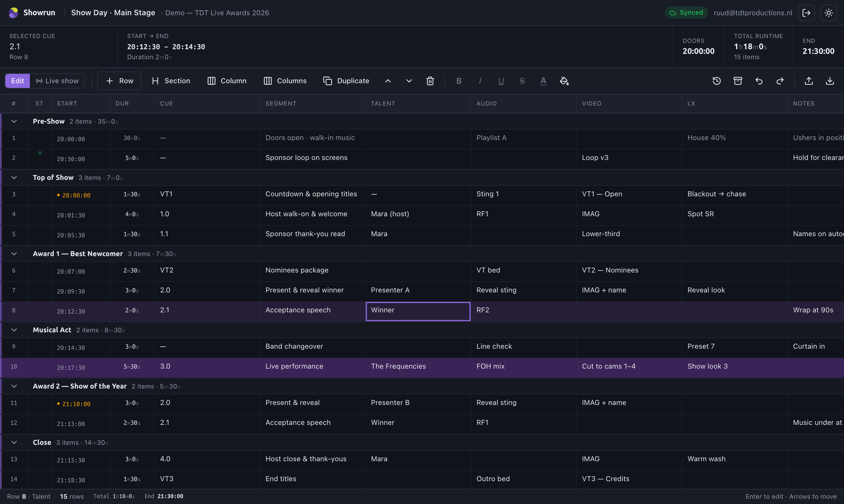844x504 pixels.
Task: Click the status marker in row 2
Action: click(40, 153)
